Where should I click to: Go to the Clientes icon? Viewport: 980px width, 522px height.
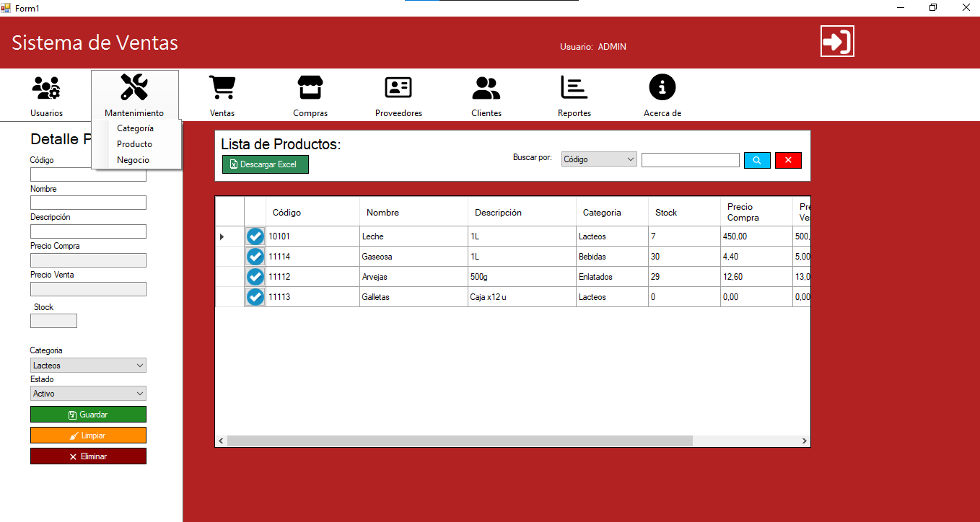click(486, 88)
